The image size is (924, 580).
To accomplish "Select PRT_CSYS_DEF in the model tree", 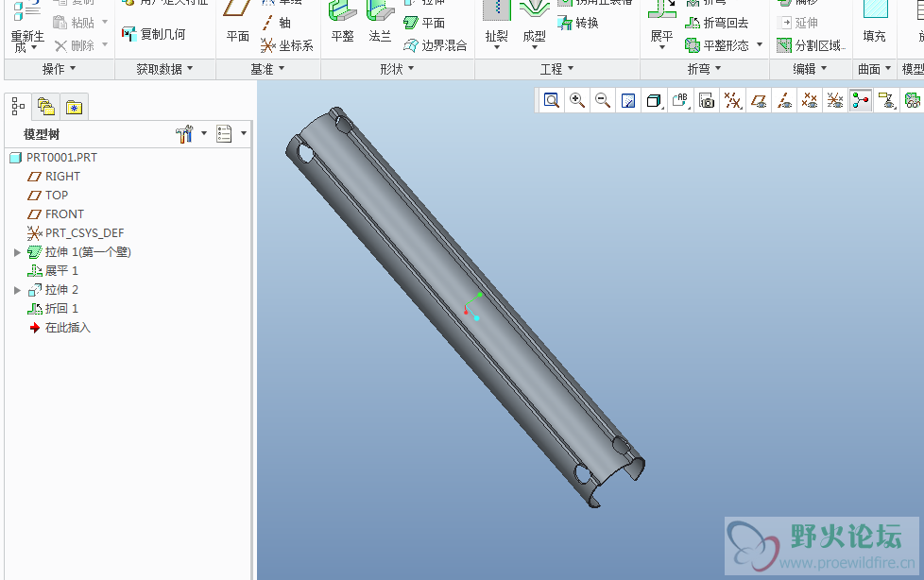I will pos(84,232).
